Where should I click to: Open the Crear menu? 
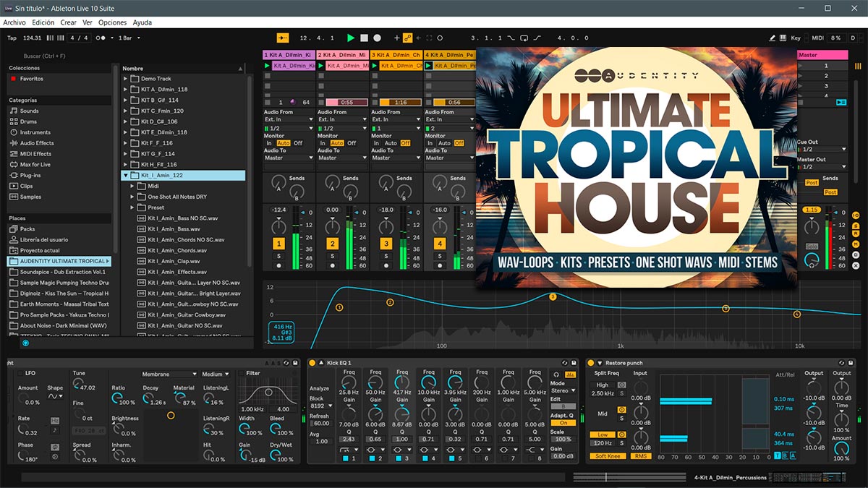pyautogui.click(x=69, y=22)
